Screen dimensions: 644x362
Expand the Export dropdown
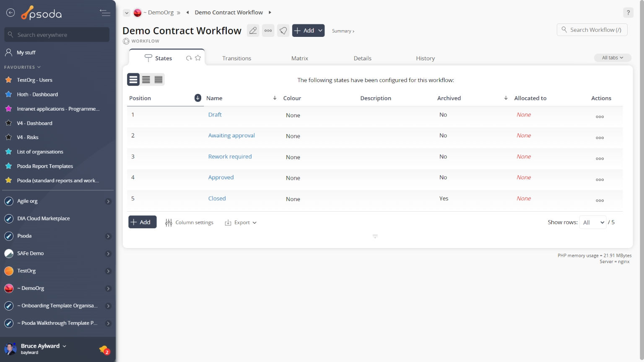(241, 222)
